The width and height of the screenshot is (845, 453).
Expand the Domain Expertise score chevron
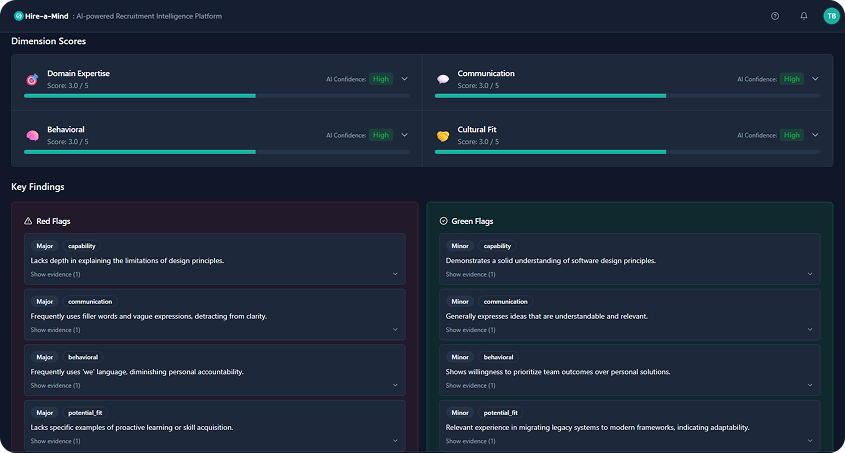point(405,79)
